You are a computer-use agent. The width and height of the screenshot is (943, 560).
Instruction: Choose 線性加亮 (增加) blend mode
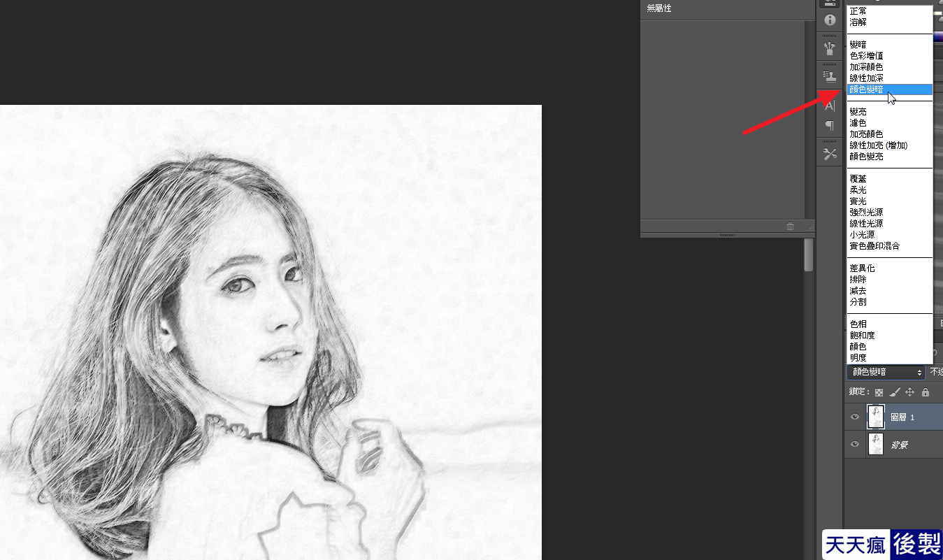click(x=890, y=145)
